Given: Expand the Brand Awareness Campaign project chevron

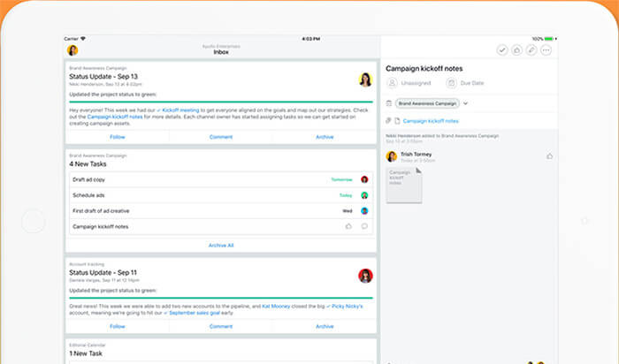Looking at the screenshot, I should 465,103.
